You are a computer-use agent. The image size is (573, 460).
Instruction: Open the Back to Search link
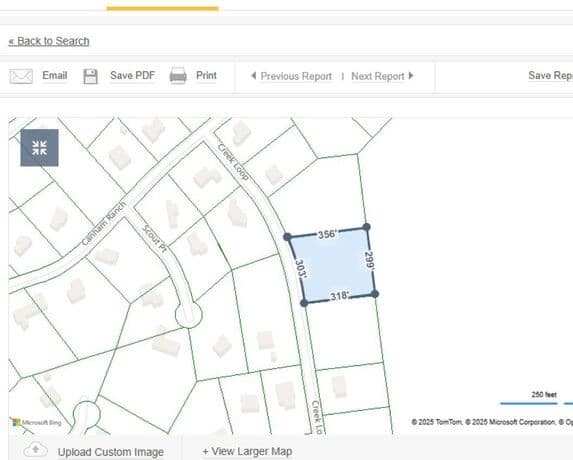point(49,41)
